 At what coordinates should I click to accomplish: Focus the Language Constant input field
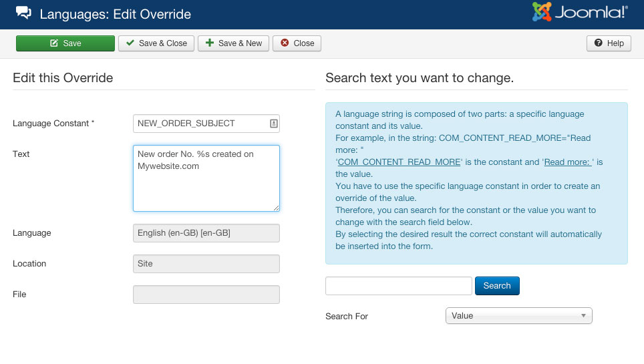tap(206, 124)
